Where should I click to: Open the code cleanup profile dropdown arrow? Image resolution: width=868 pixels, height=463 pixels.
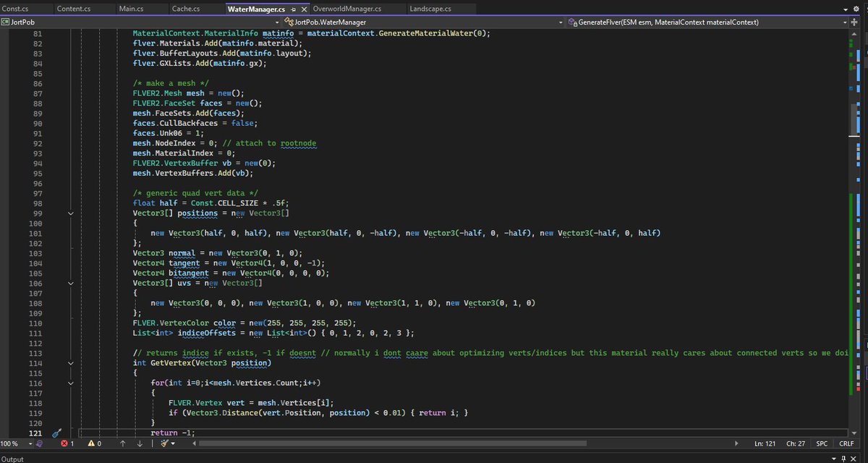coord(174,443)
